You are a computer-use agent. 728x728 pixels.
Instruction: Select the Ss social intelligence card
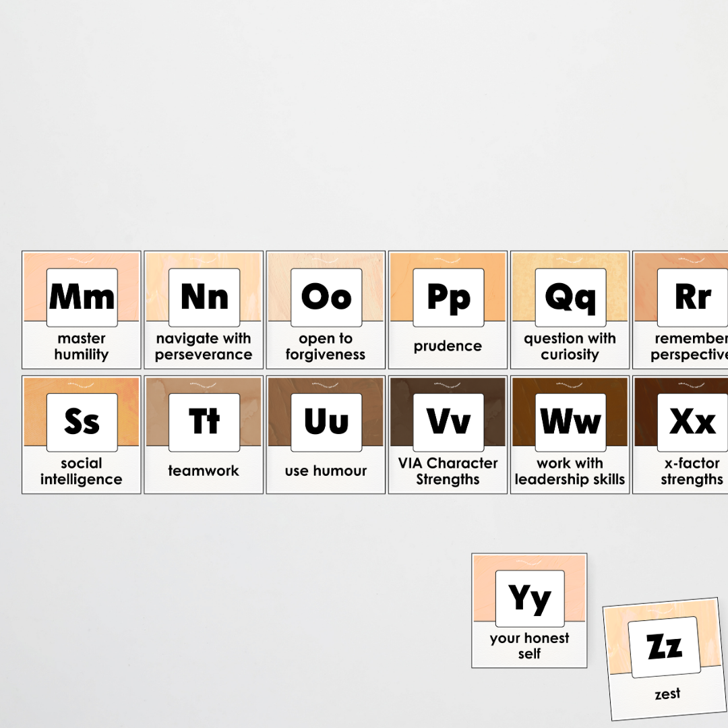pos(81,433)
